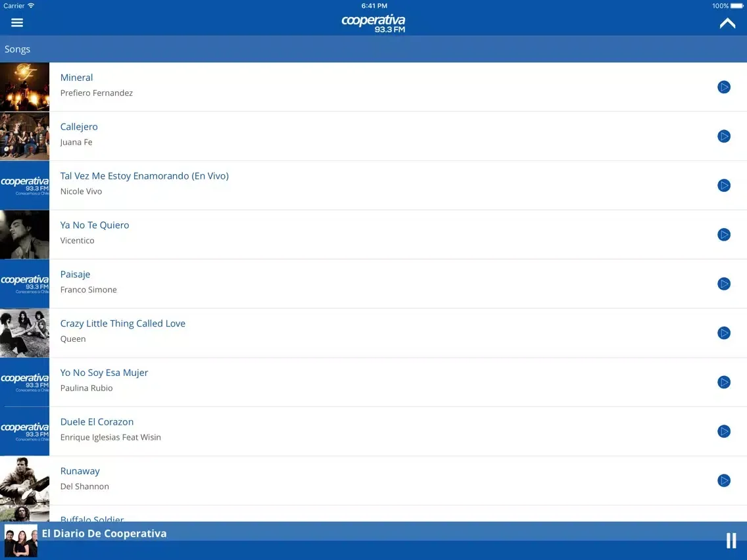The height and width of the screenshot is (560, 747).
Task: Pause the live radio stream
Action: click(731, 540)
